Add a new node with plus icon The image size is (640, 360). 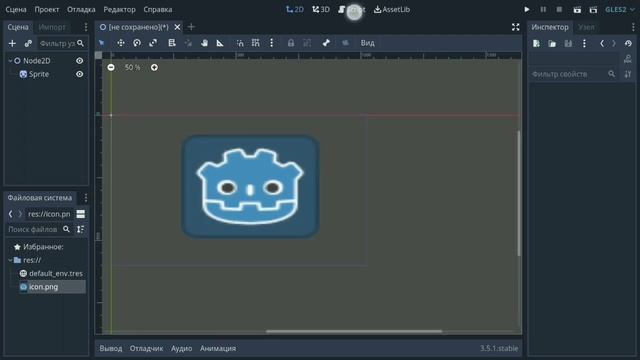click(x=12, y=43)
